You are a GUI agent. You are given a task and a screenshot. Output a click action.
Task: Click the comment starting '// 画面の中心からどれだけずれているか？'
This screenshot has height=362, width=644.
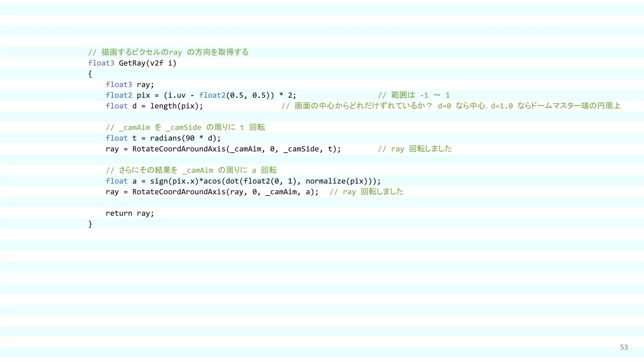[451, 106]
